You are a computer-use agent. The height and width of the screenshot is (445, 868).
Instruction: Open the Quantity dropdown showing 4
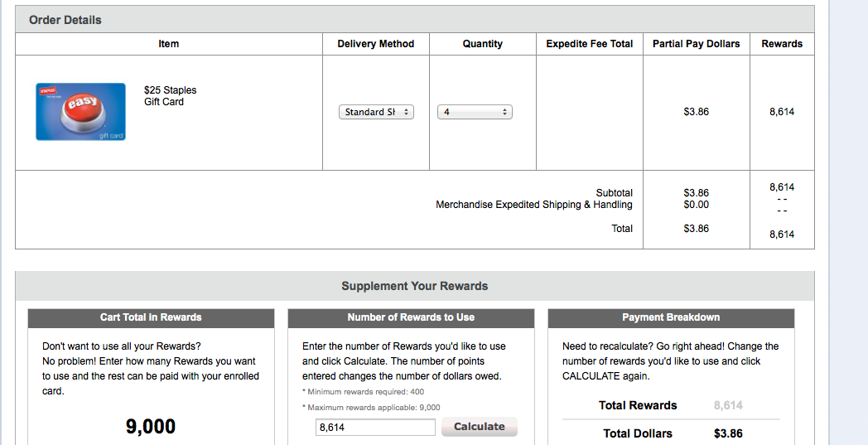(x=475, y=112)
